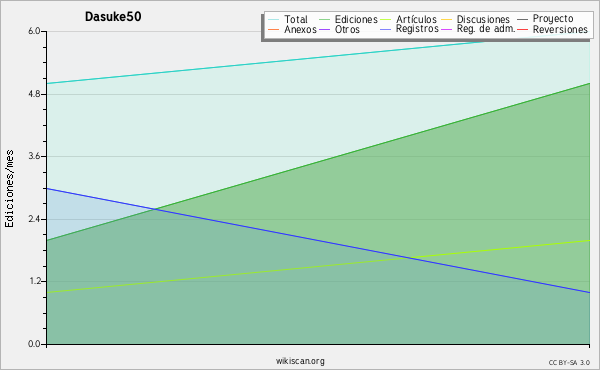Click the Anexos legend label
600x370 pixels.
click(300, 29)
